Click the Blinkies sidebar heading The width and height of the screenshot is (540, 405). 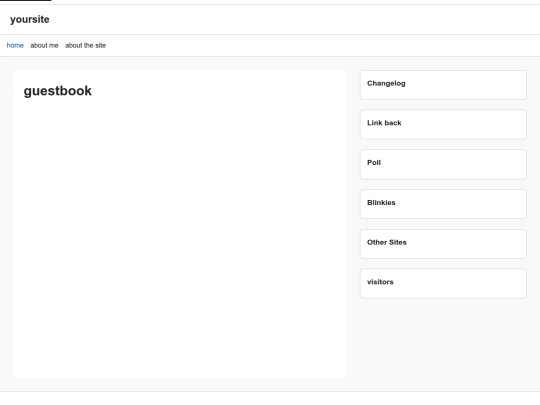(381, 202)
